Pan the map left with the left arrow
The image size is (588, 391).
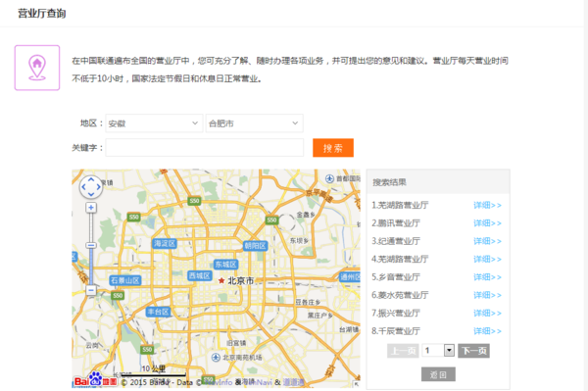point(83,187)
